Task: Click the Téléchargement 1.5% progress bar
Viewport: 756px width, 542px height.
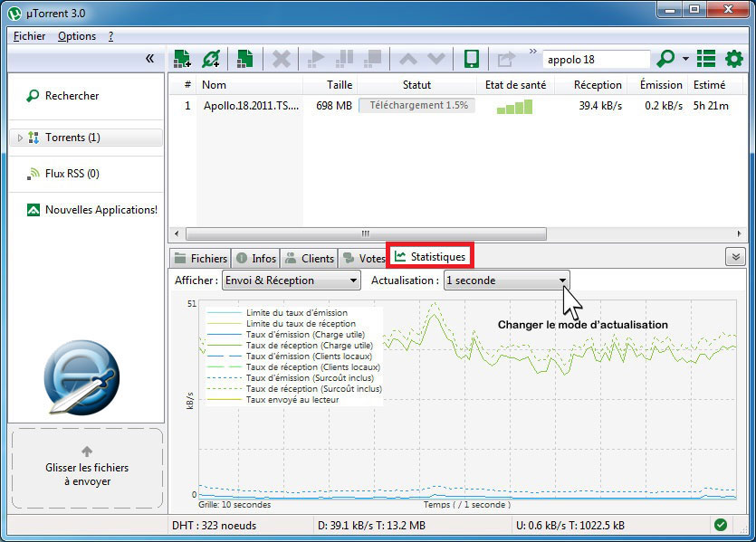Action: (417, 106)
